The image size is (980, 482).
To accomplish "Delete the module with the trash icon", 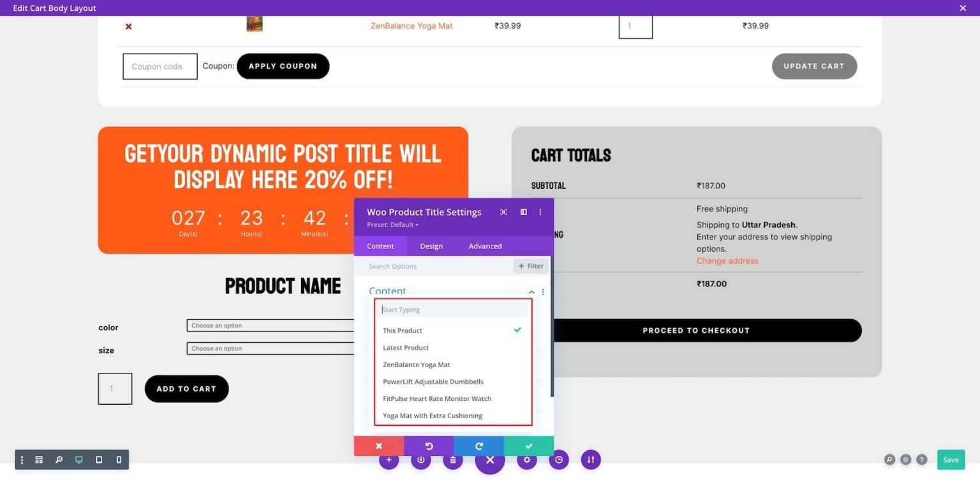I will coord(452,459).
